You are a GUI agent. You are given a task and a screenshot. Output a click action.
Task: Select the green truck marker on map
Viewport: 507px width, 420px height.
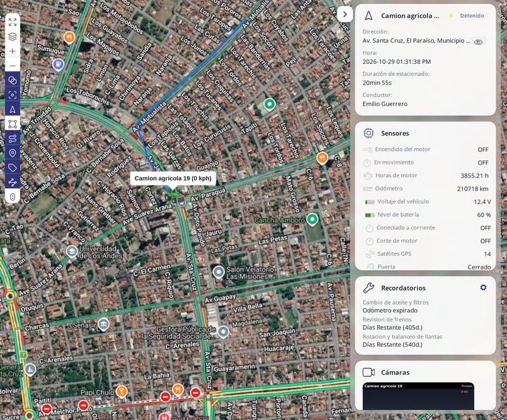coord(172,194)
